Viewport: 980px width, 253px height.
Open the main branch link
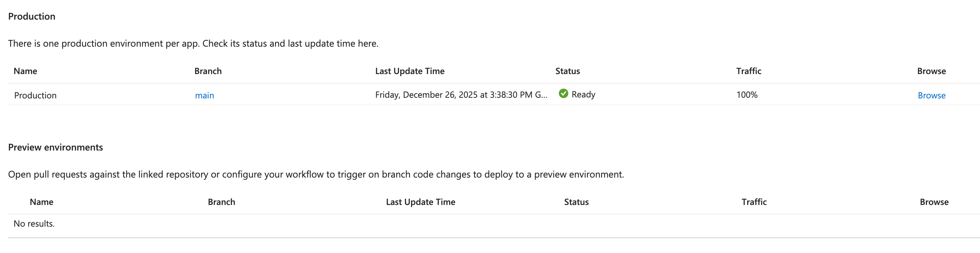pyautogui.click(x=204, y=95)
